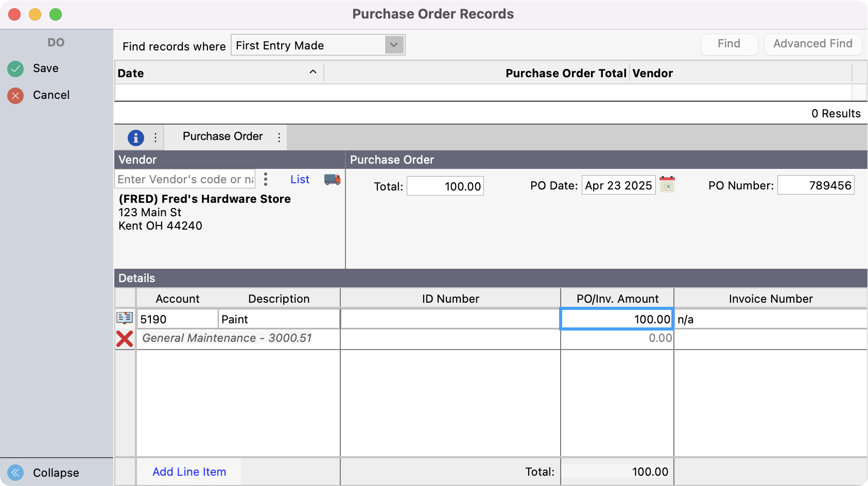Click the Advanced Find button
The image size is (868, 486).
coord(812,44)
